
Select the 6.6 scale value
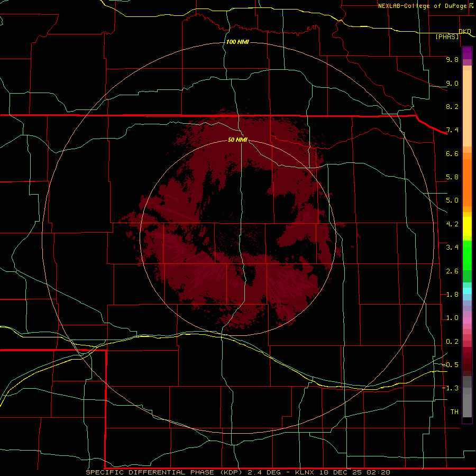click(x=452, y=153)
